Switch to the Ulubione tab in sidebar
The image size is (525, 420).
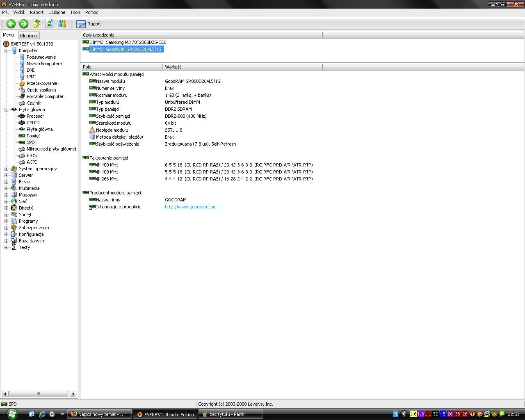pyautogui.click(x=29, y=36)
